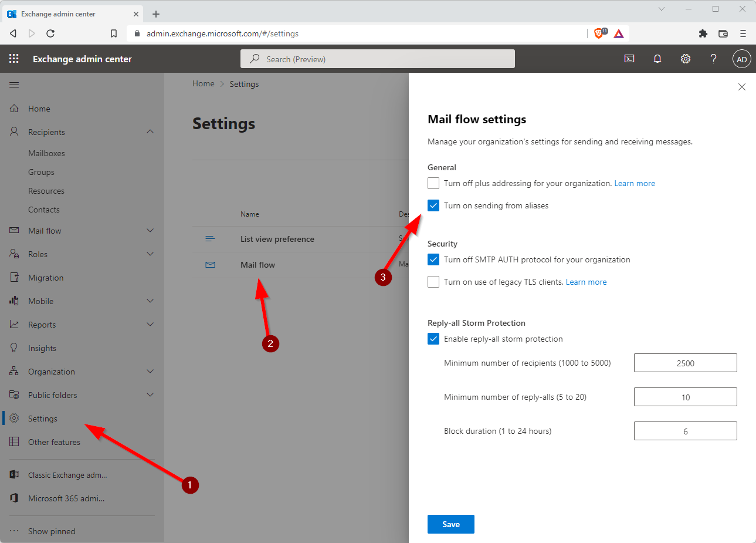Expand the Mail flow navigation section
Viewport: 756px width, 543px height.
pyautogui.click(x=150, y=230)
